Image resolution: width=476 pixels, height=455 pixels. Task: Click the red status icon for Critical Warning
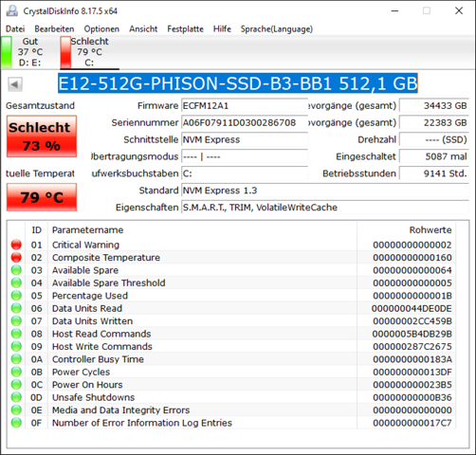[16, 245]
